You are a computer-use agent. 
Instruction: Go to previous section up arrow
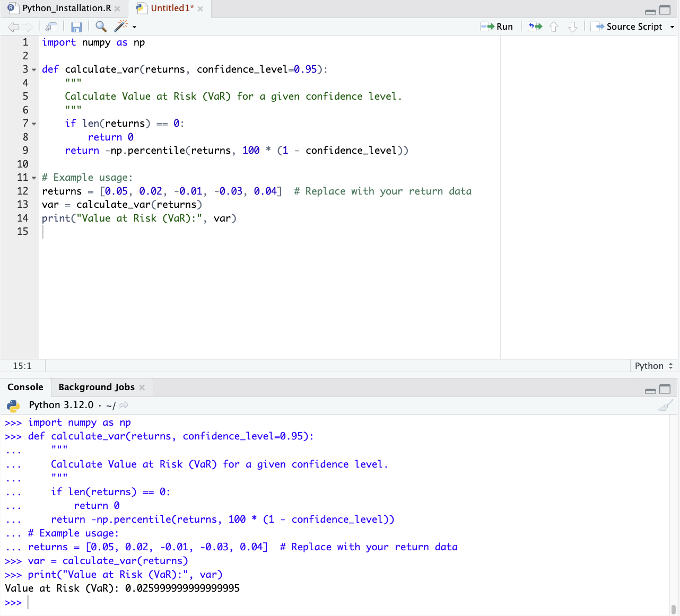coord(554,27)
